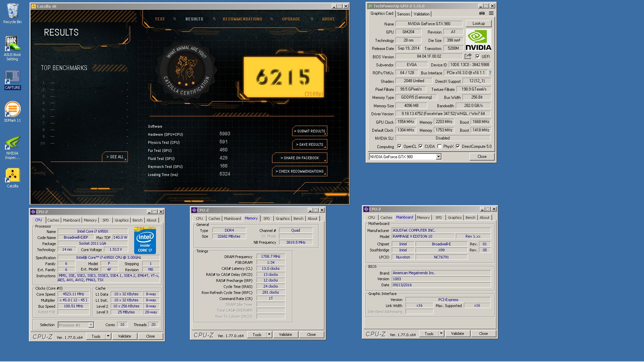Image resolution: width=644 pixels, height=362 pixels.
Task: Open the Recycle Bin desktop icon
Action: coord(12,13)
